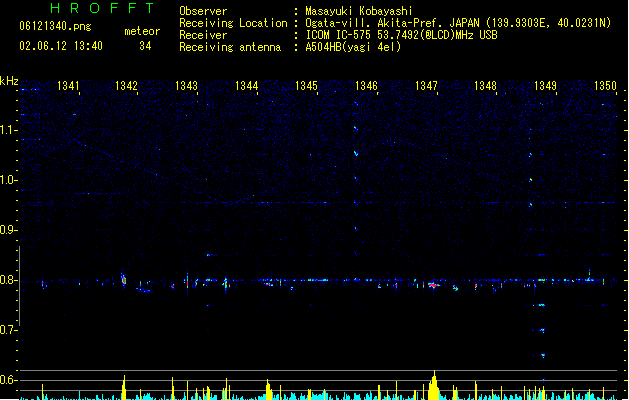Click the kHz axis unit label
The height and width of the screenshot is (400, 629).
pos(9,81)
